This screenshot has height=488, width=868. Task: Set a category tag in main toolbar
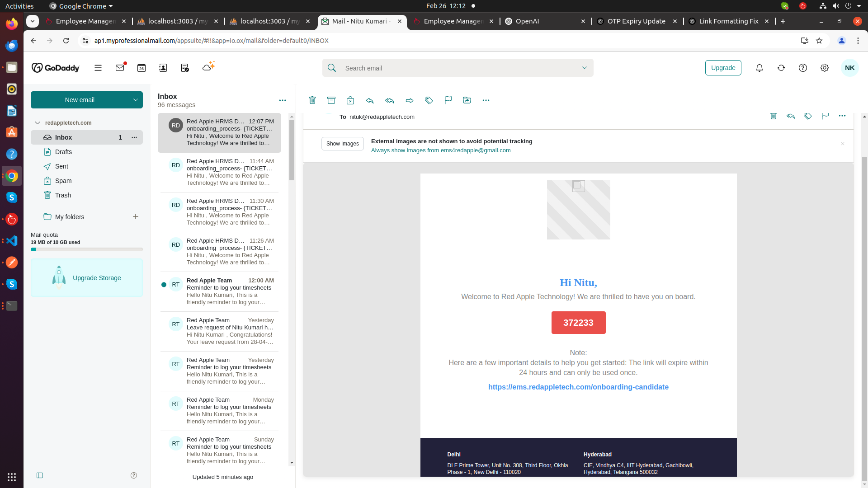(x=429, y=100)
